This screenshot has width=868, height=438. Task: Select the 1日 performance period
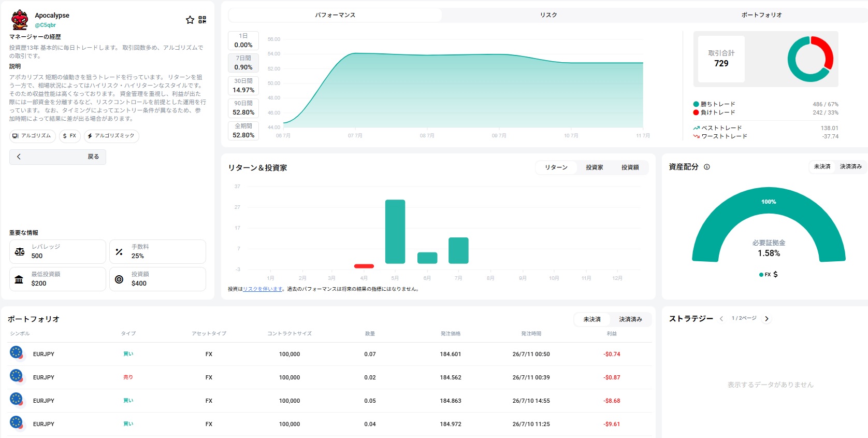tap(243, 40)
